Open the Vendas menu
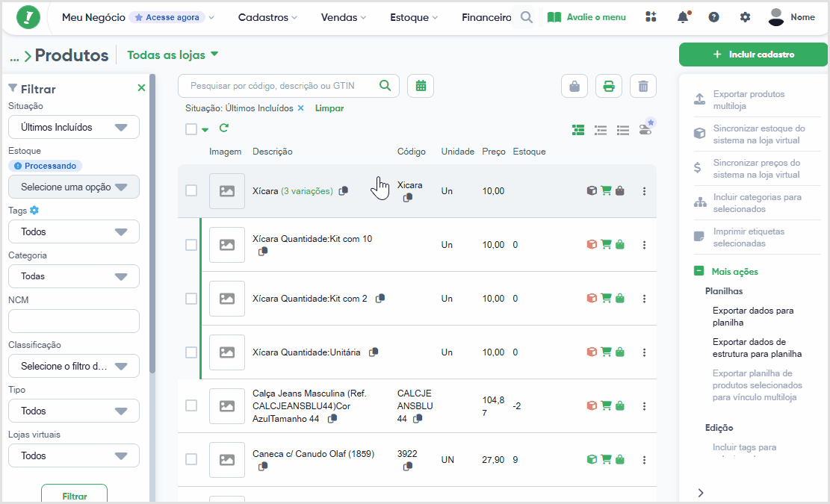830x504 pixels. pos(344,17)
